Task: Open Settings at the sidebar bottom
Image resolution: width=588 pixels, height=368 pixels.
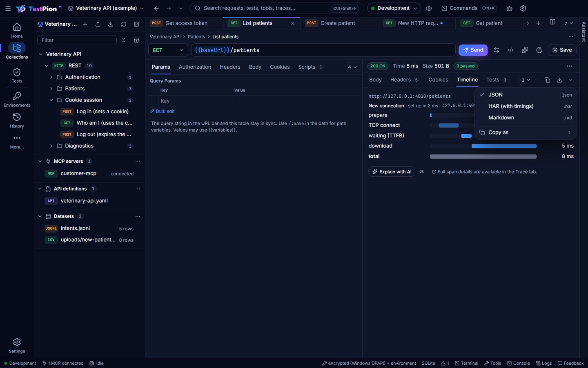Action: [x=17, y=346]
